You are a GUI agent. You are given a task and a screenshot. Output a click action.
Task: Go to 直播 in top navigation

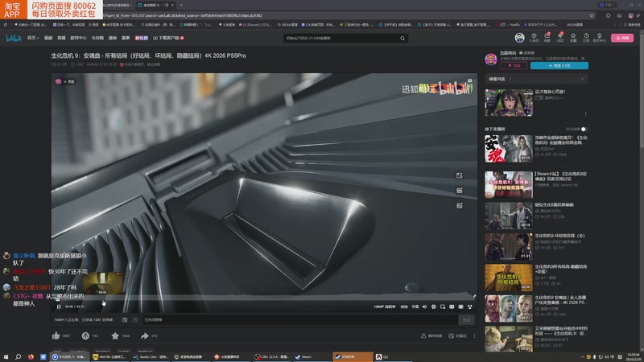pyautogui.click(x=61, y=38)
